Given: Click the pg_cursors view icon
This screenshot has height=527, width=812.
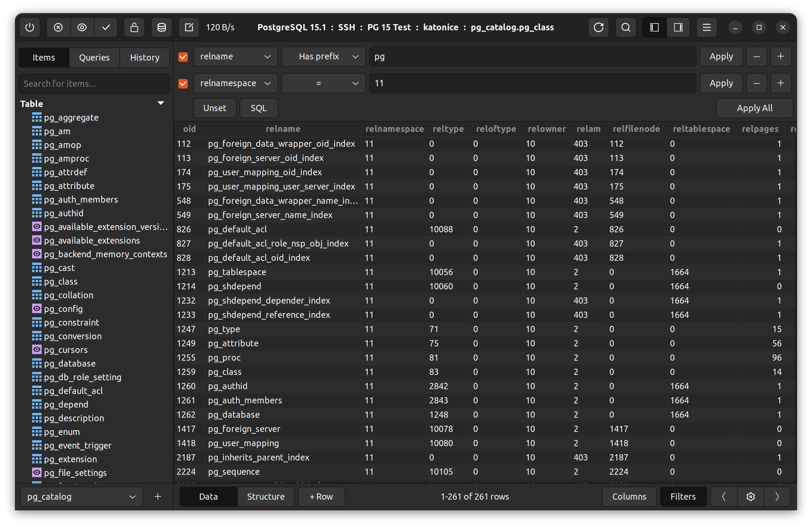Looking at the screenshot, I should tap(37, 349).
